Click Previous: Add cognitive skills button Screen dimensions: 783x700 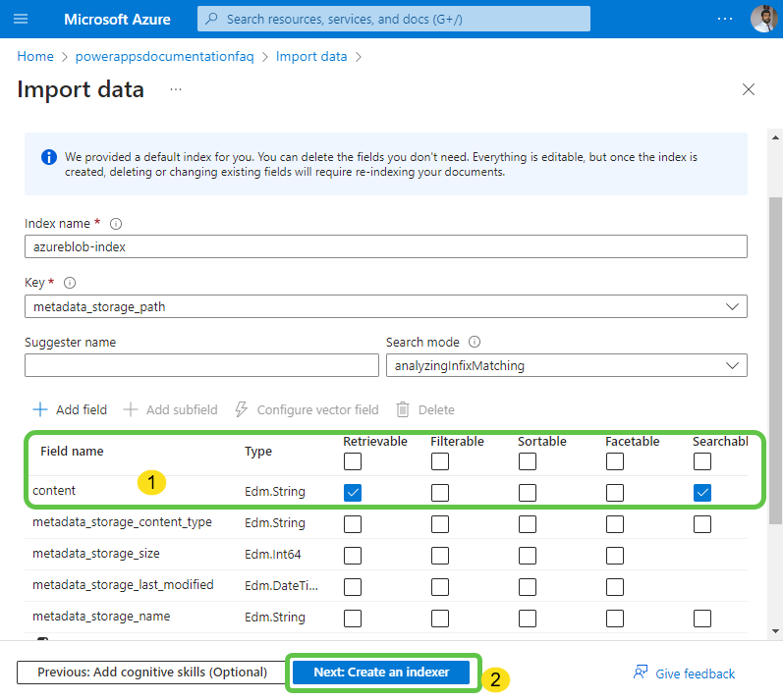coord(152,673)
